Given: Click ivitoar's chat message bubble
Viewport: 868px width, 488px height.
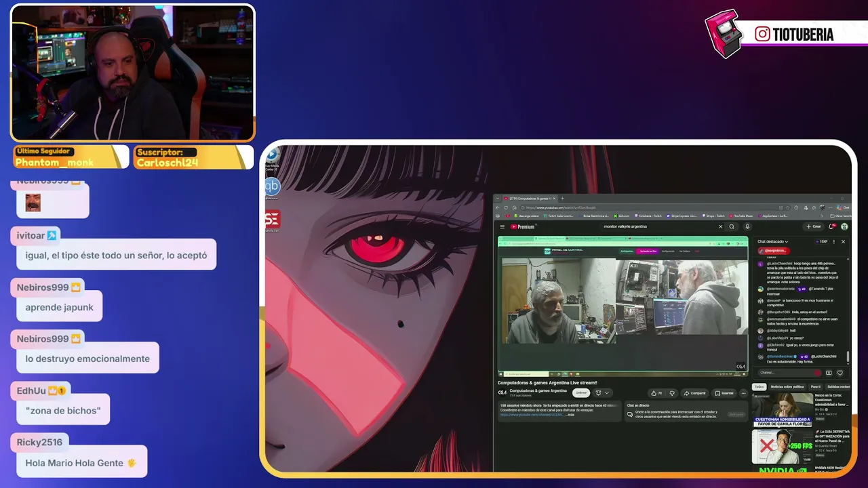Looking at the screenshot, I should (116, 256).
